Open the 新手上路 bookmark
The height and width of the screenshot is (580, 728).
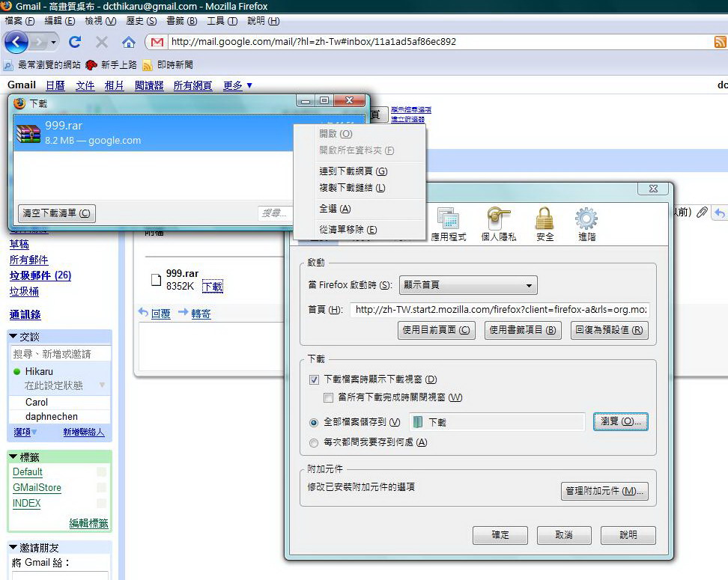[112, 65]
